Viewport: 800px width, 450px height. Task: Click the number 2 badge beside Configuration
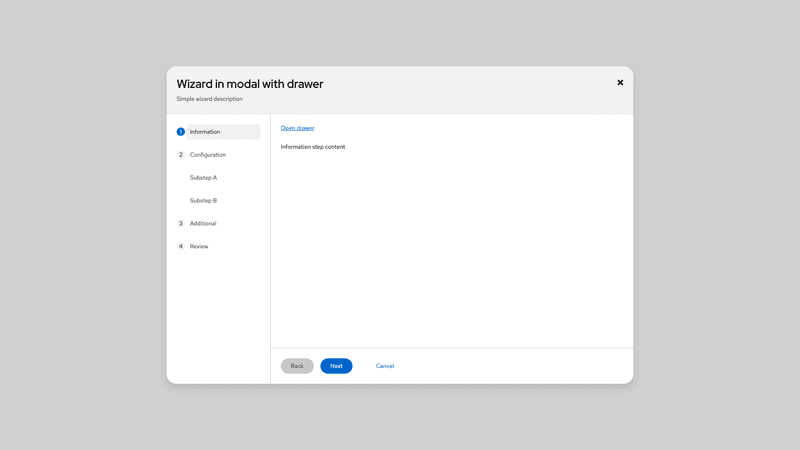[x=181, y=155]
